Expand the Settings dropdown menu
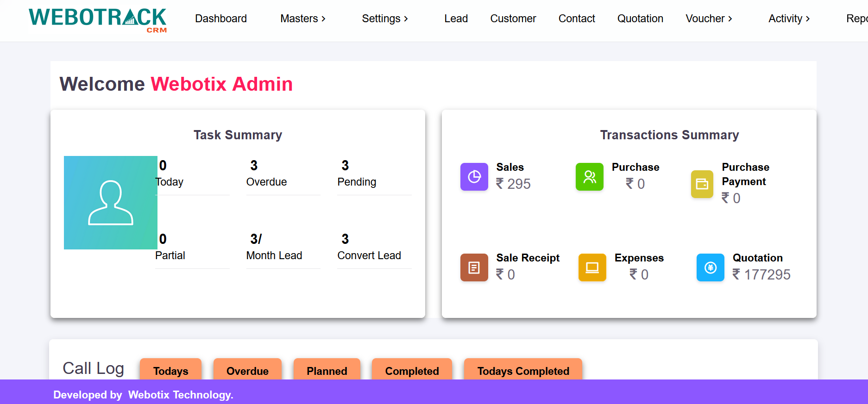 384,19
